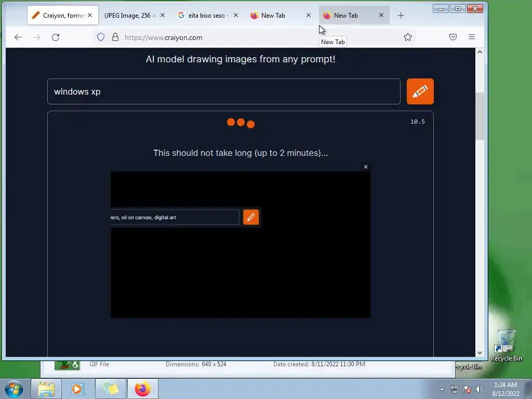
Task: Open the Action Center flag icon
Action: (467, 389)
